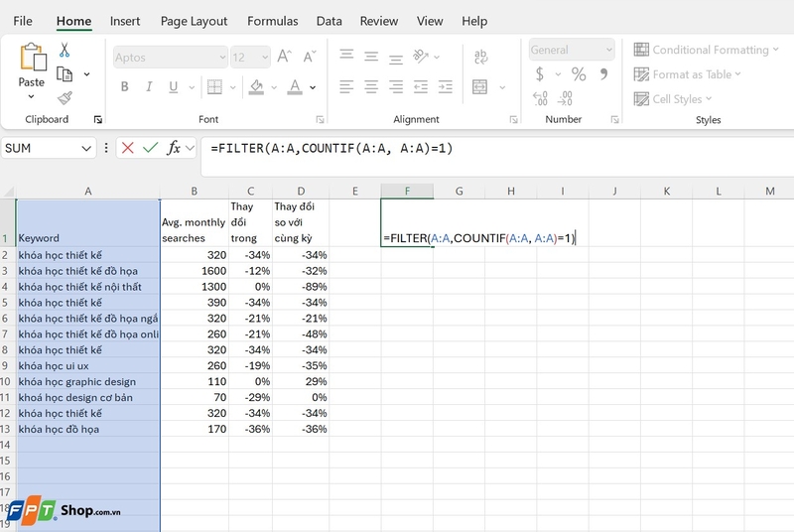The height and width of the screenshot is (532, 794).
Task: Apply Accounting dollar format
Action: 540,74
